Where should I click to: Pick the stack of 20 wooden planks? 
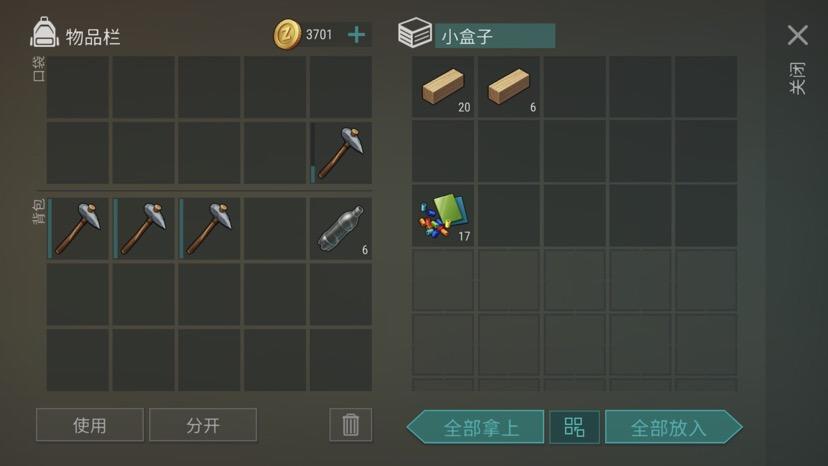443,87
